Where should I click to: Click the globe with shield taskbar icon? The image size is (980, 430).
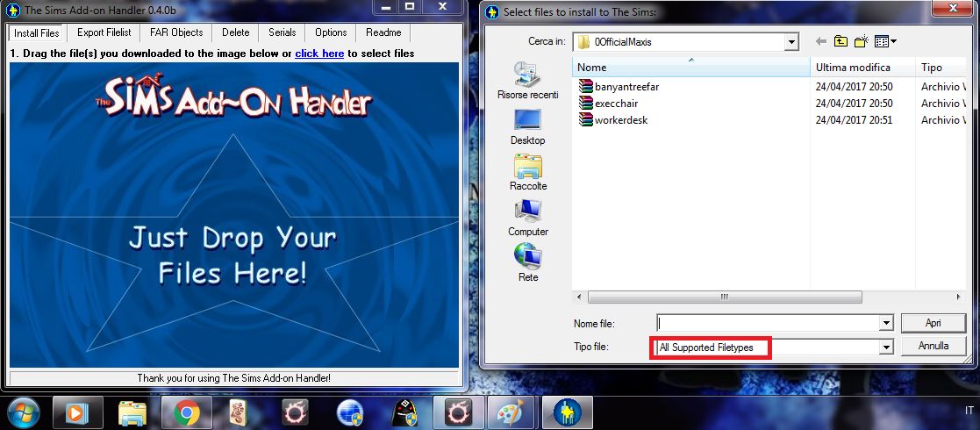tap(349, 413)
